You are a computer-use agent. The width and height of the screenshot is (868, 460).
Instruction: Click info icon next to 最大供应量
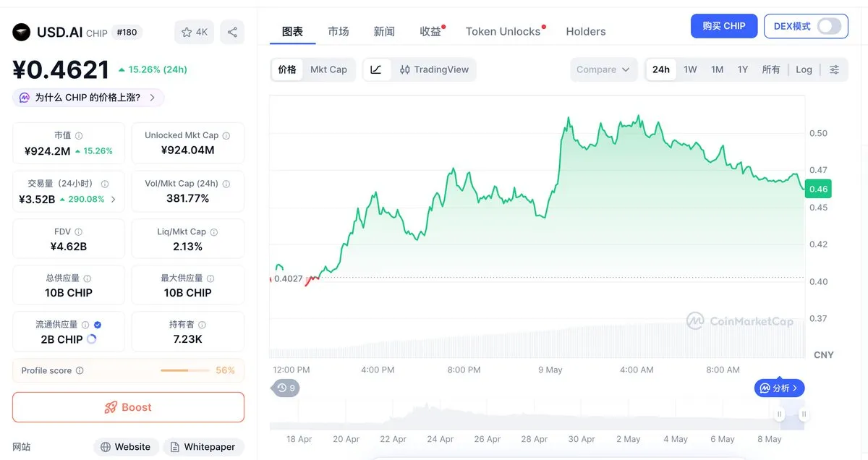(211, 278)
